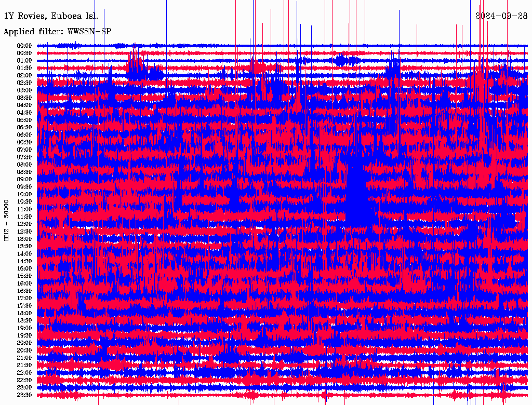
Task: Click the 11:00 time label
Action: 24,209
